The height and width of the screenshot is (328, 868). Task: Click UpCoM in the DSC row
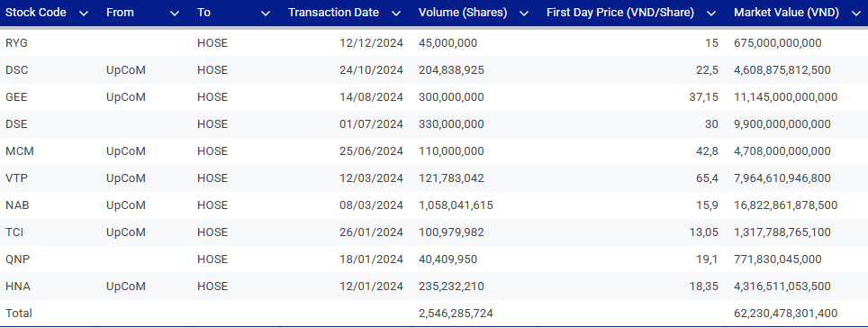click(x=126, y=70)
